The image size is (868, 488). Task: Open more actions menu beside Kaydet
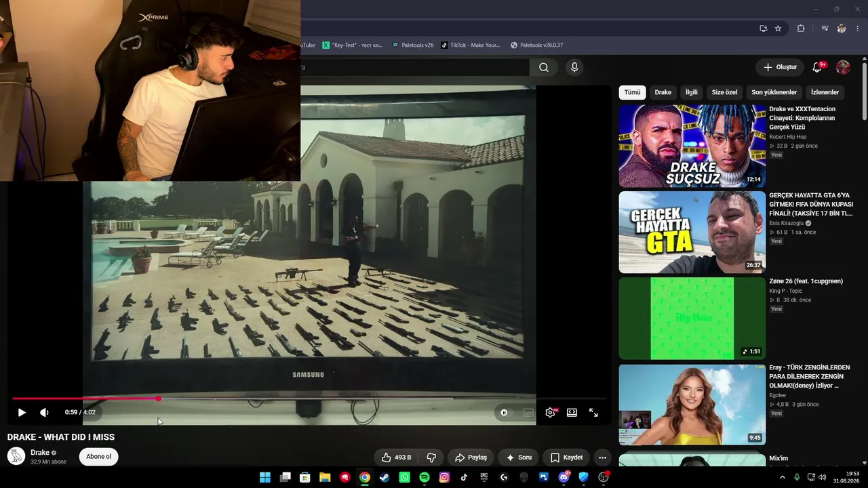pos(602,457)
